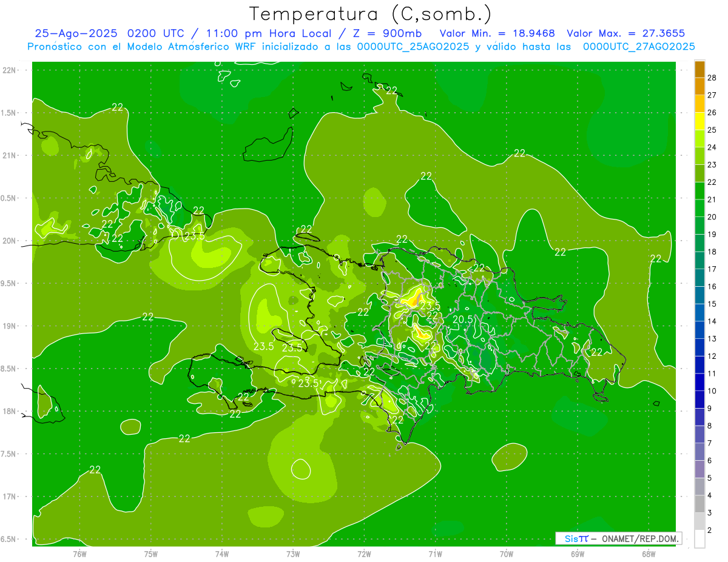Pick the white swatch below legend value 2
The width and height of the screenshot is (728, 562).
699,539
